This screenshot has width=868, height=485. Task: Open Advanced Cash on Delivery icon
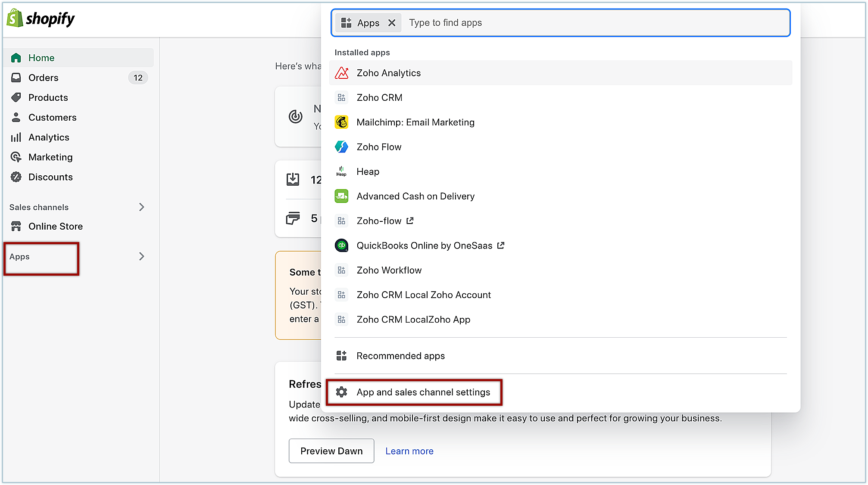pos(342,196)
